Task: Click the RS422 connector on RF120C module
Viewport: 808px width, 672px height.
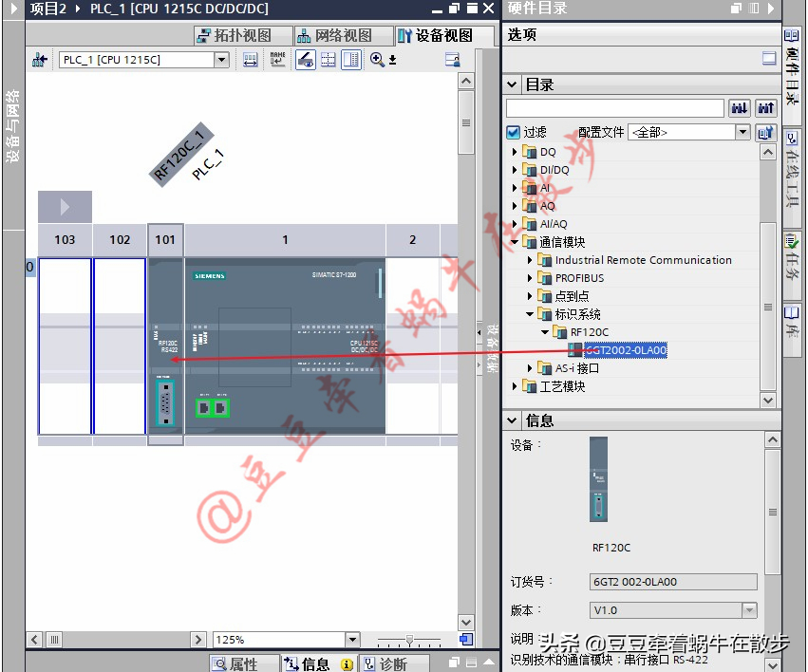Action: (x=165, y=402)
